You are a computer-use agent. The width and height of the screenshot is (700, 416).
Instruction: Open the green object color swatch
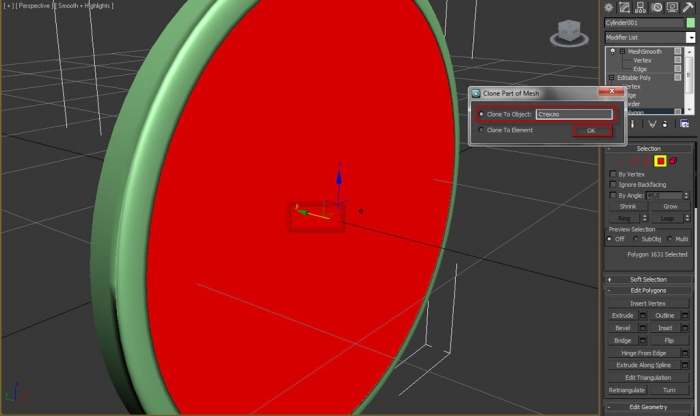(690, 23)
